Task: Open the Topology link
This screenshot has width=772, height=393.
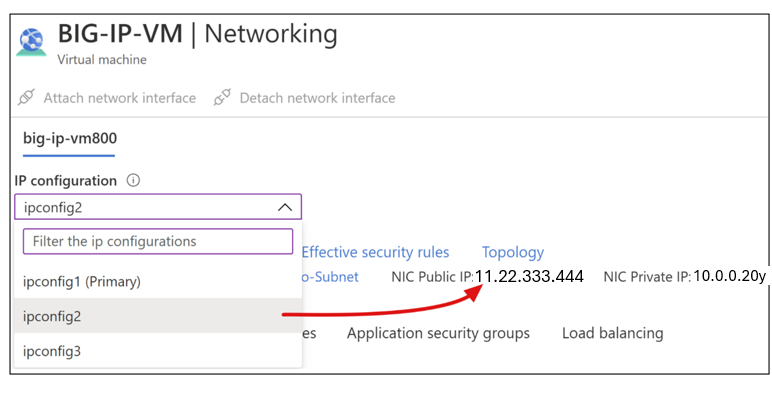Action: click(x=513, y=253)
